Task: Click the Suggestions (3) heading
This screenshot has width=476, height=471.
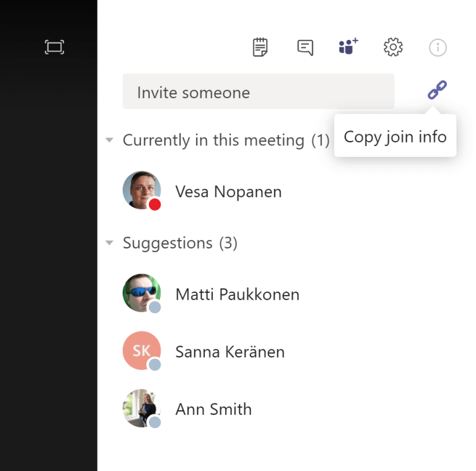Action: tap(179, 243)
